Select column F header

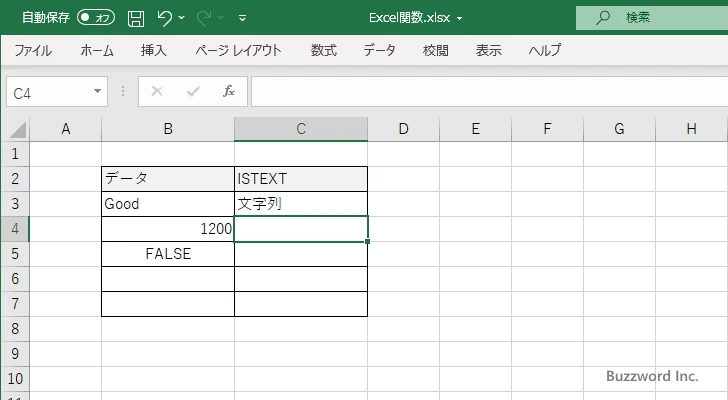pos(547,129)
